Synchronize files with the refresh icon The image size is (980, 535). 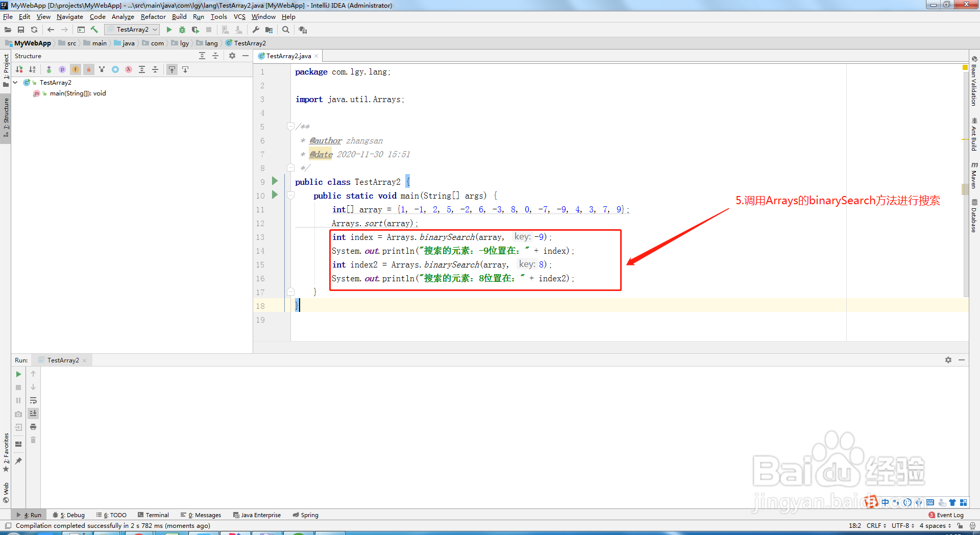tap(34, 30)
